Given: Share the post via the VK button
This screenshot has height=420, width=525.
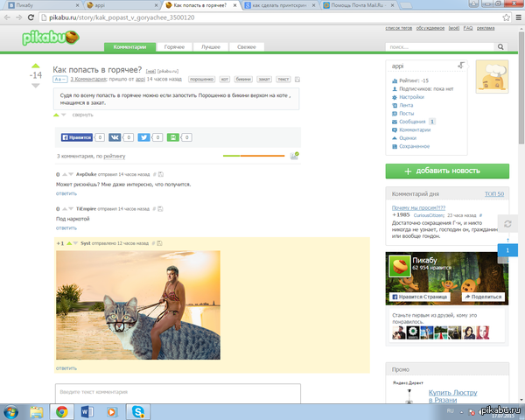Looking at the screenshot, I should tap(114, 137).
